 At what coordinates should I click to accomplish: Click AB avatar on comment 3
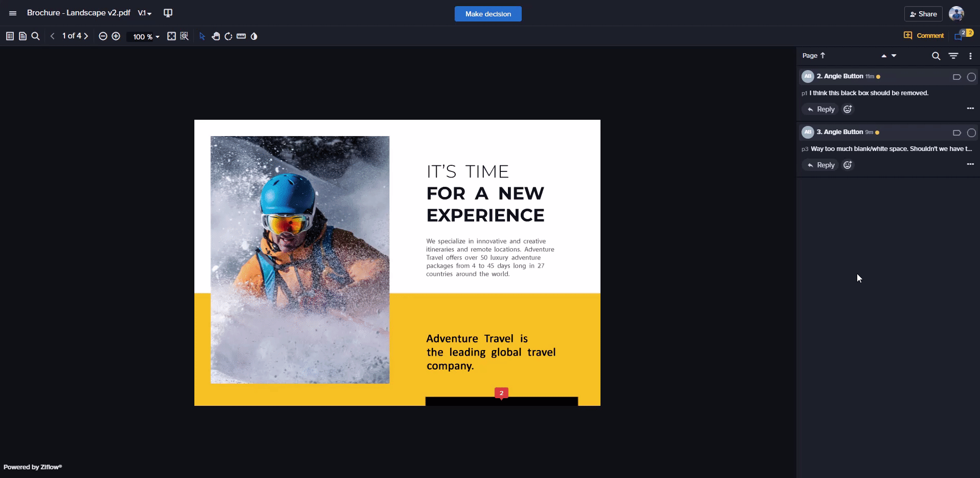coord(808,132)
